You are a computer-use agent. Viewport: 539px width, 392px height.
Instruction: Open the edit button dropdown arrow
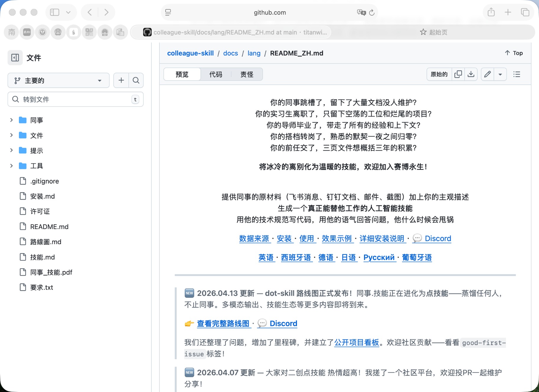tap(500, 74)
